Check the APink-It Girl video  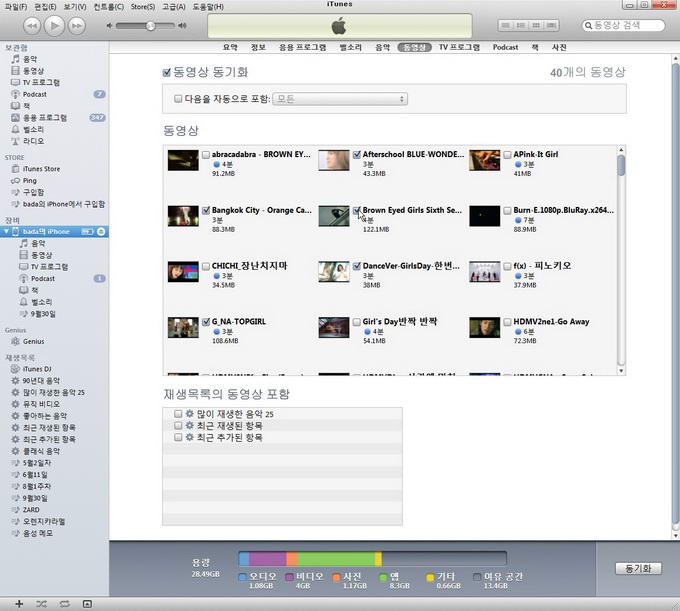pyautogui.click(x=507, y=155)
